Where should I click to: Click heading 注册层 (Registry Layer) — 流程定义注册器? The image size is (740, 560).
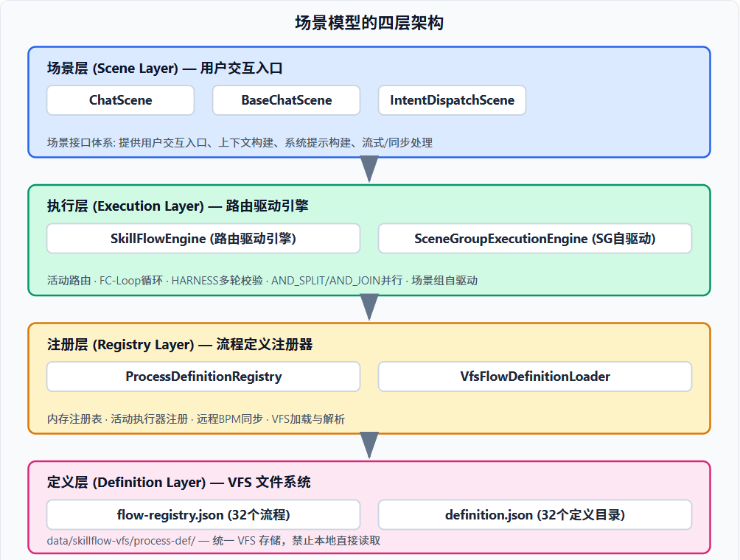coord(180,344)
